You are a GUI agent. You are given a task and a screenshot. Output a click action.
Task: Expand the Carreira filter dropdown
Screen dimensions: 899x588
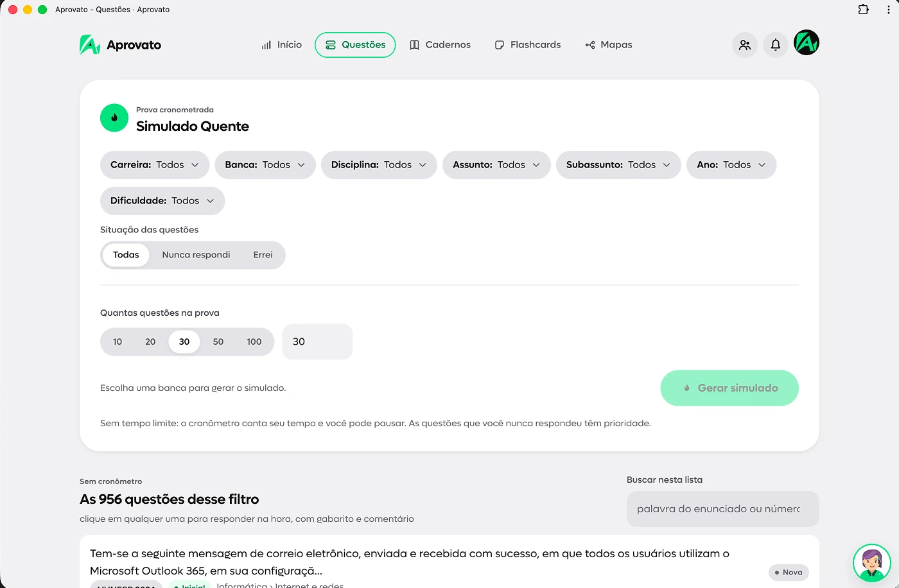tap(155, 165)
